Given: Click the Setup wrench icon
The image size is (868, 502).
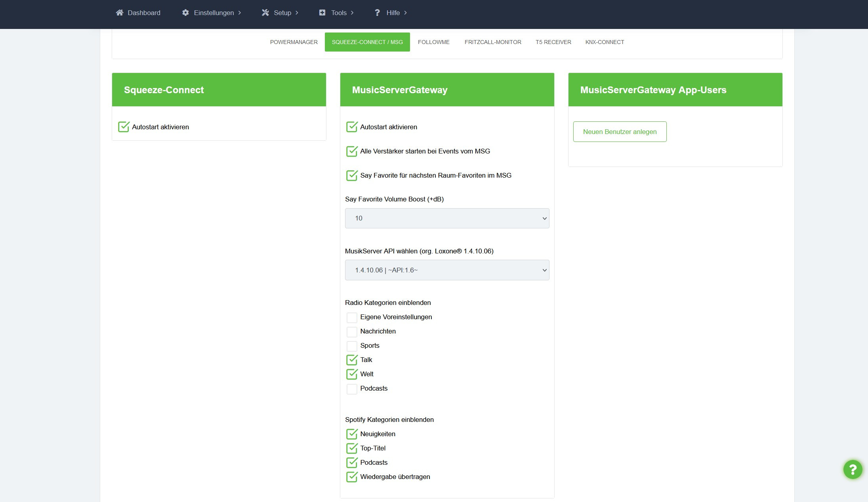Looking at the screenshot, I should click(265, 13).
